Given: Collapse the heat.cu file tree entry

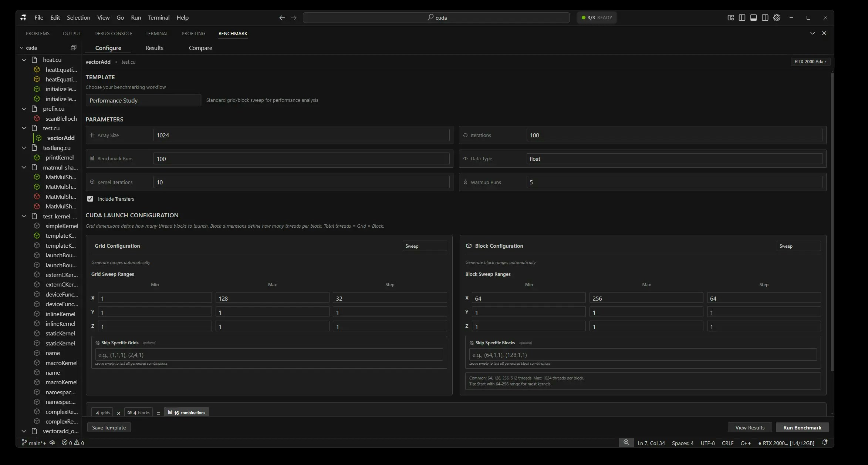Looking at the screenshot, I should pyautogui.click(x=24, y=60).
